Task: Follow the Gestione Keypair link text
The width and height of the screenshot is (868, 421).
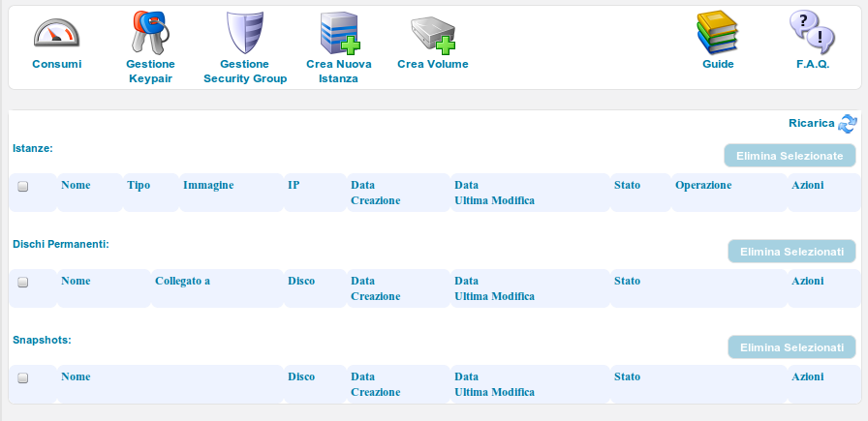Action: coord(150,72)
